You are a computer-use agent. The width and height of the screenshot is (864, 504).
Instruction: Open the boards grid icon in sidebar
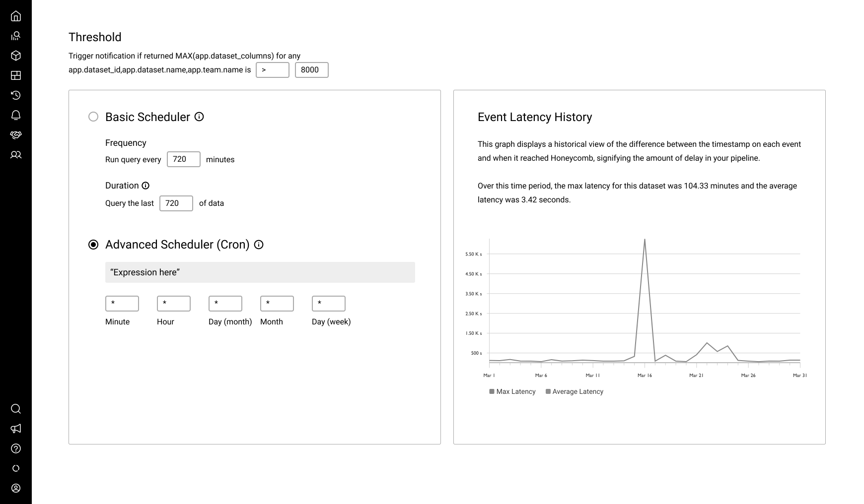click(x=16, y=75)
